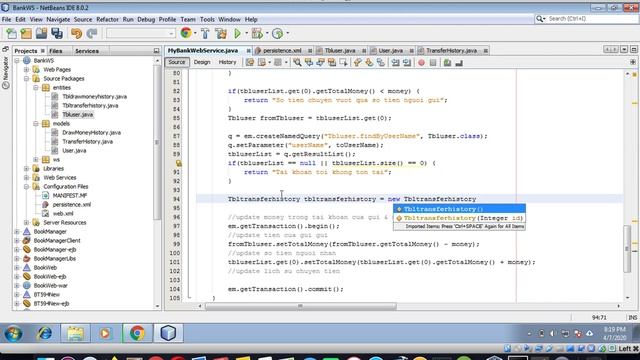Image resolution: width=640 pixels, height=360 pixels.
Task: Click the Find Selection magnifier icon in editor toolbar
Action: coord(297,62)
